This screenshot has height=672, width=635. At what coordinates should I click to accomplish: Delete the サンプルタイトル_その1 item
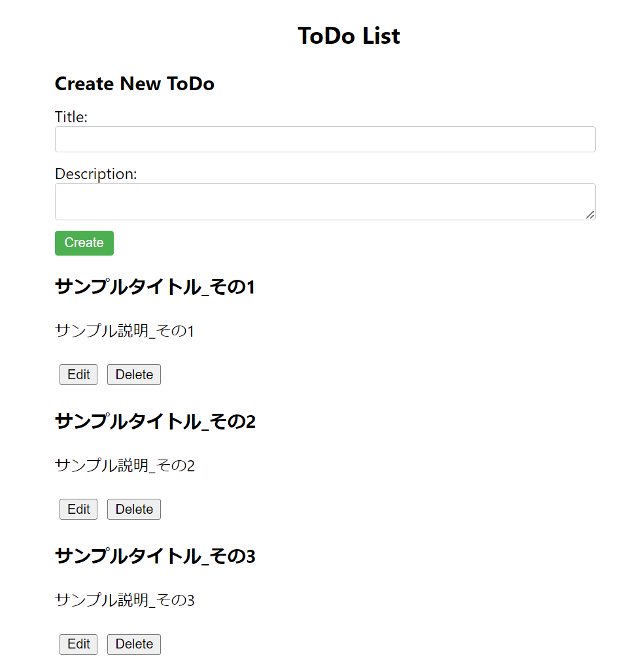[x=134, y=375]
